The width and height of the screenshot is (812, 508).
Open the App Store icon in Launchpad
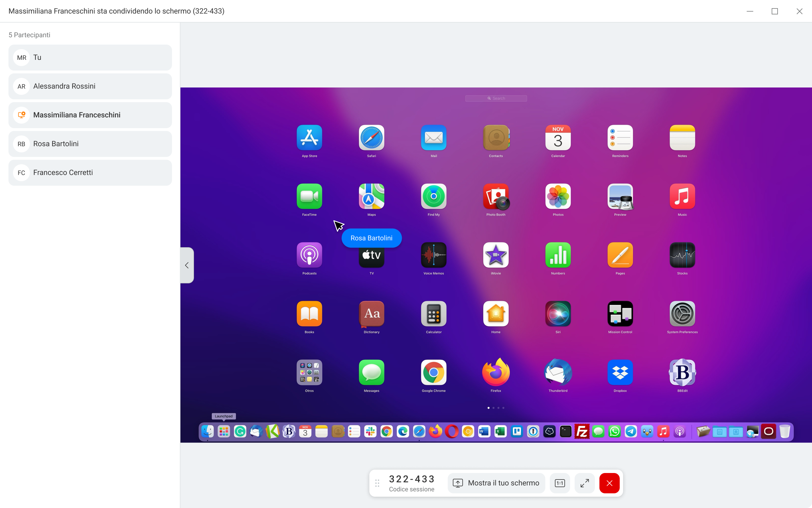309,138
